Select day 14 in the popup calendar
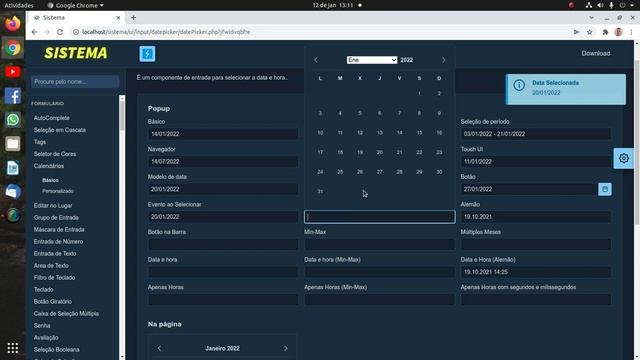640x360 pixels. click(x=399, y=133)
